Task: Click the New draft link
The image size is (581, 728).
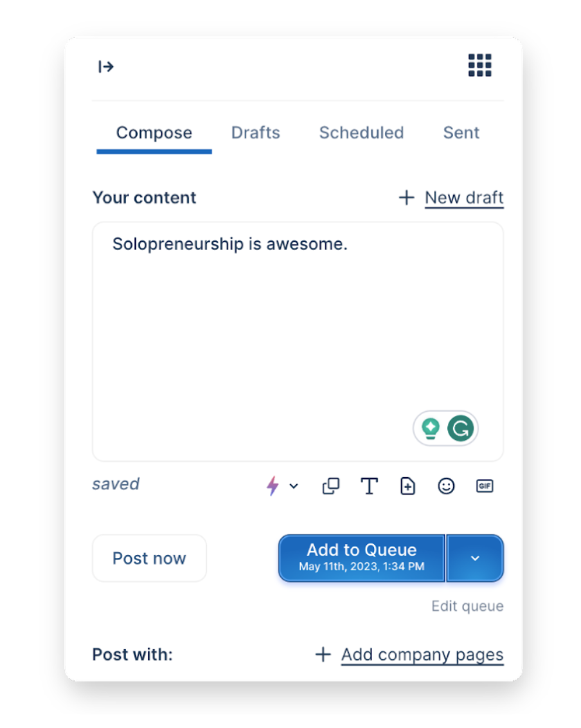Action: (463, 197)
